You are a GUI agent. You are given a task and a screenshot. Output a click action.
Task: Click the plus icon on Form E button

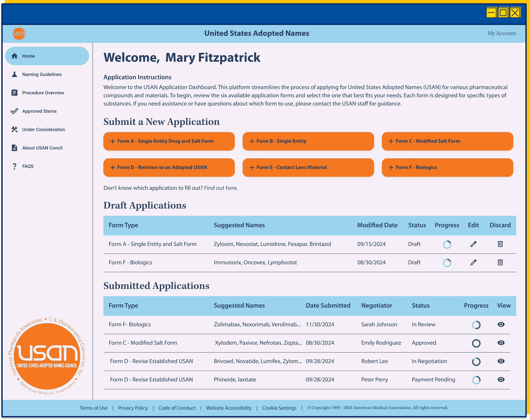point(252,168)
